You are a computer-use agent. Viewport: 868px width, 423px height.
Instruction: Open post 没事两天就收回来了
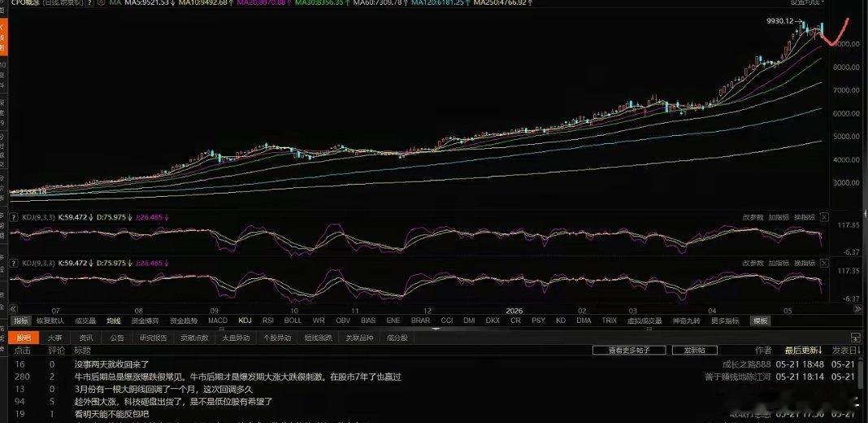tap(112, 364)
